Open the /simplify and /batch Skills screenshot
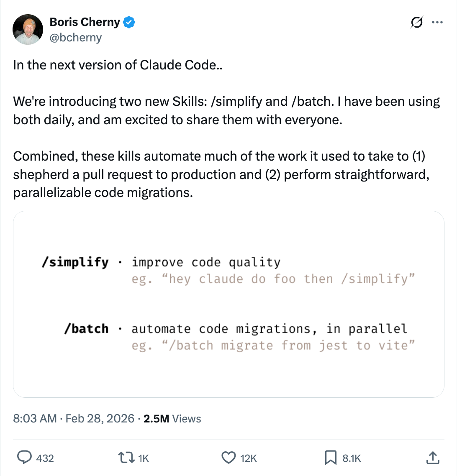 (228, 303)
